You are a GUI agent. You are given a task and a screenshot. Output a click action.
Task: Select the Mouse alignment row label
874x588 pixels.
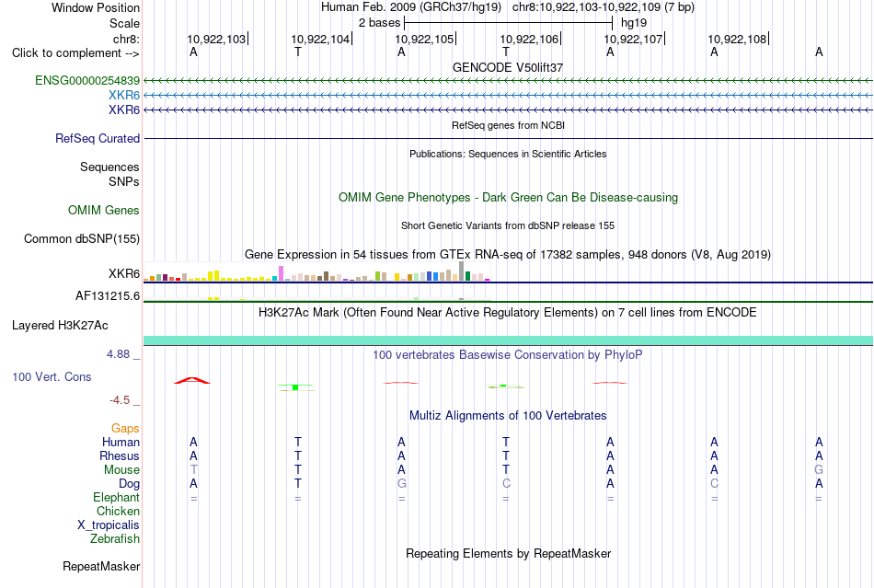pos(121,470)
